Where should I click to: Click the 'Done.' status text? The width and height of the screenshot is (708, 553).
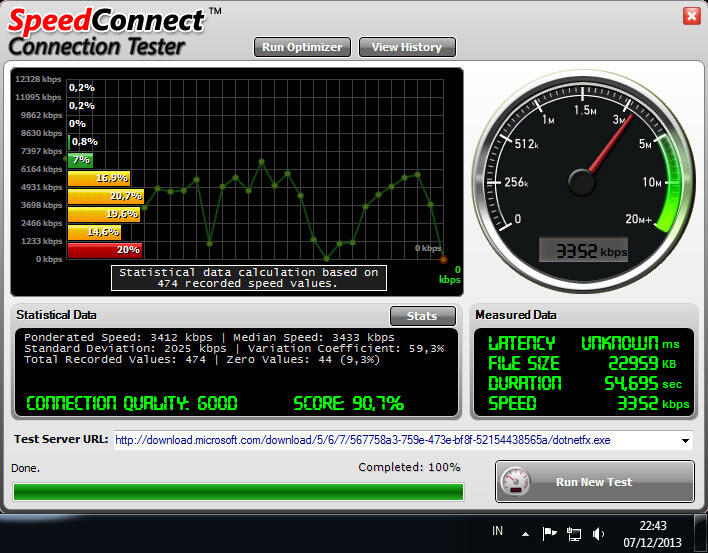pos(26,468)
